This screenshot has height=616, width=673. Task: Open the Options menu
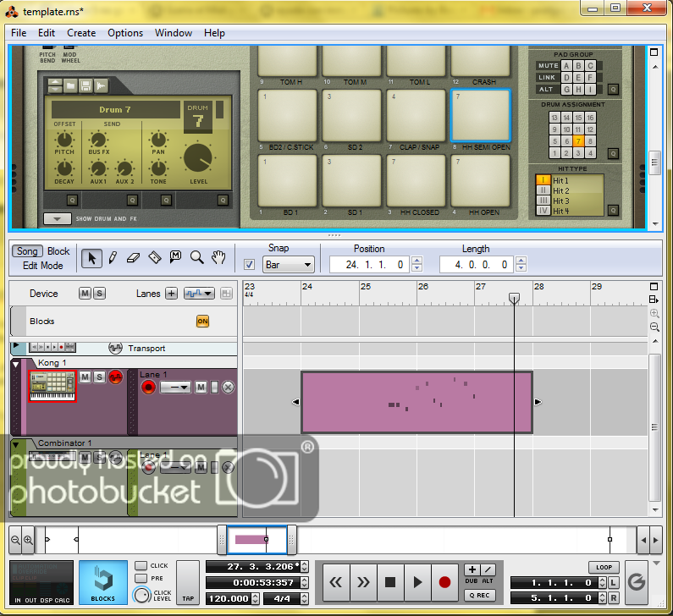(x=125, y=33)
